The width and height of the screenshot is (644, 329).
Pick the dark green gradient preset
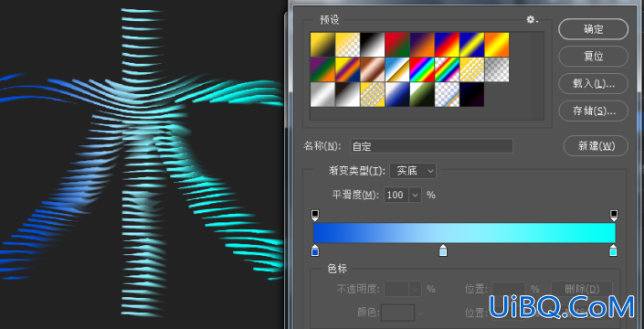(422, 94)
